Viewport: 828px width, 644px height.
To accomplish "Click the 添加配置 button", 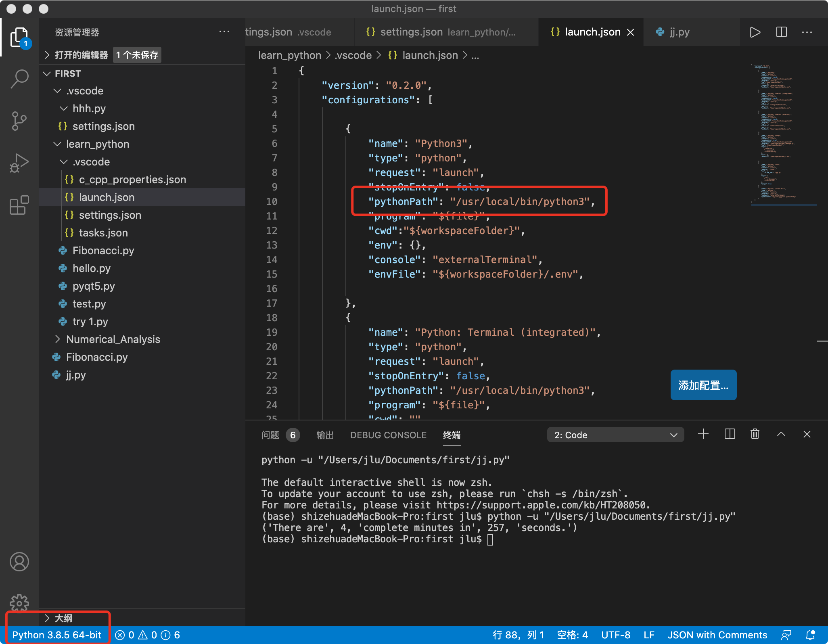I will (703, 385).
